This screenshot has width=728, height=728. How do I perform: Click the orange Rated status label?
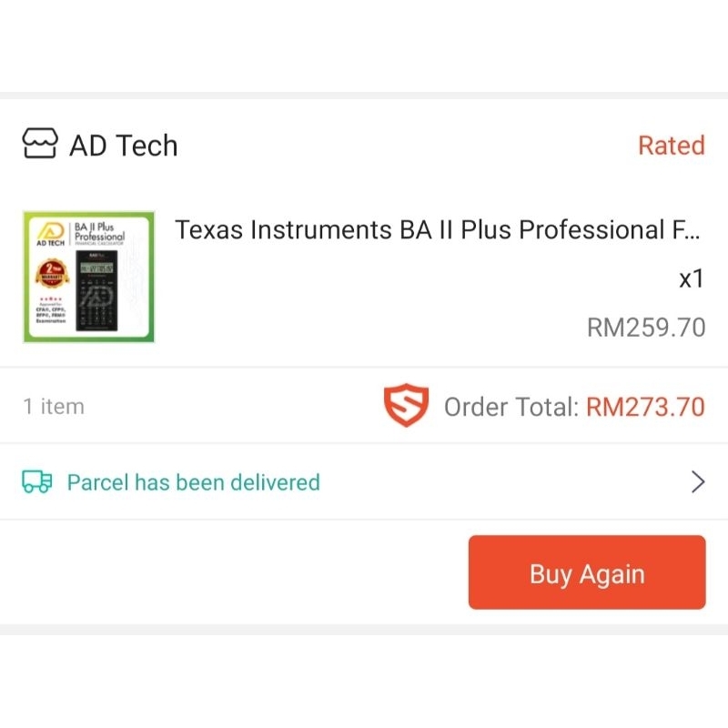(x=671, y=146)
